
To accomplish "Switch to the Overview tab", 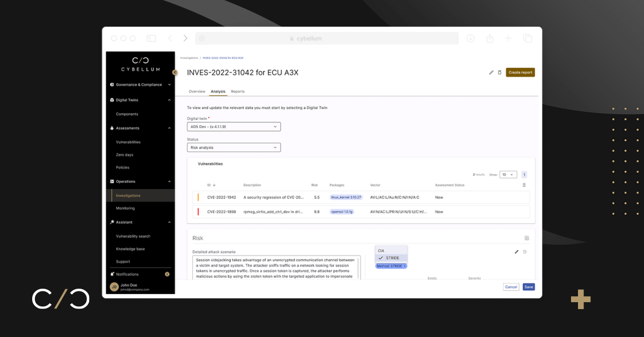I will (197, 92).
